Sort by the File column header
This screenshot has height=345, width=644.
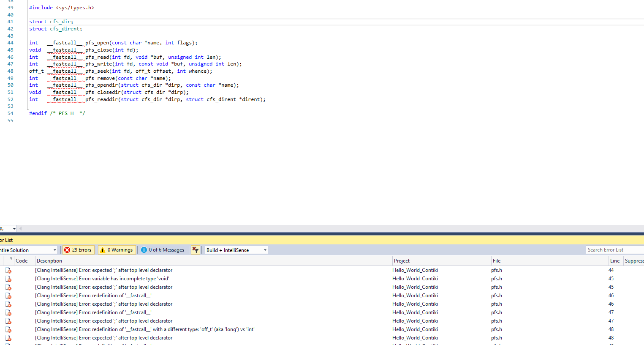point(549,261)
